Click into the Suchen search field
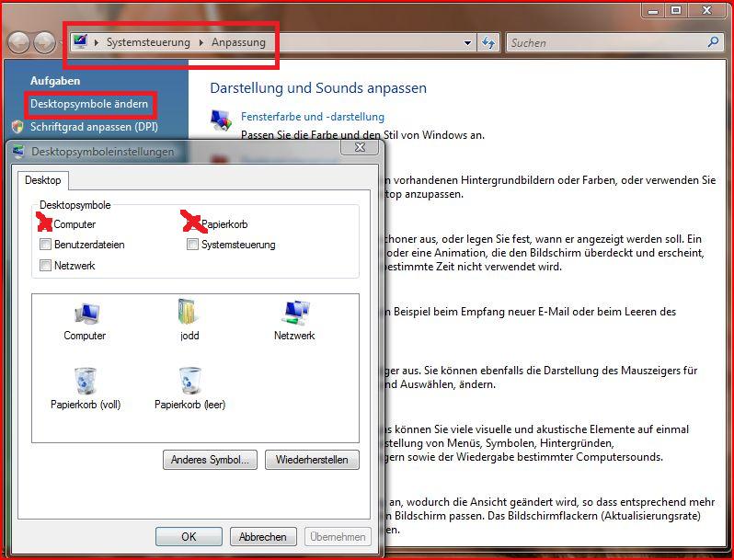This screenshot has width=734, height=560. [x=607, y=43]
